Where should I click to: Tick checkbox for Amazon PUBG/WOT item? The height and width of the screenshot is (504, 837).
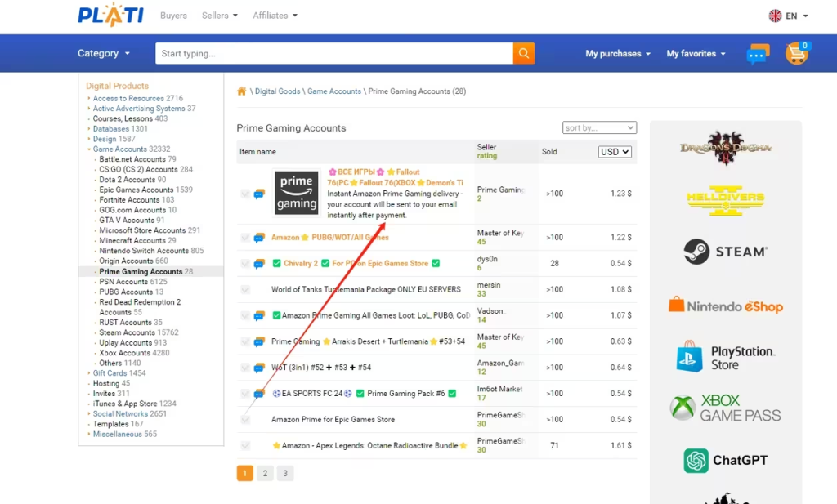(245, 238)
